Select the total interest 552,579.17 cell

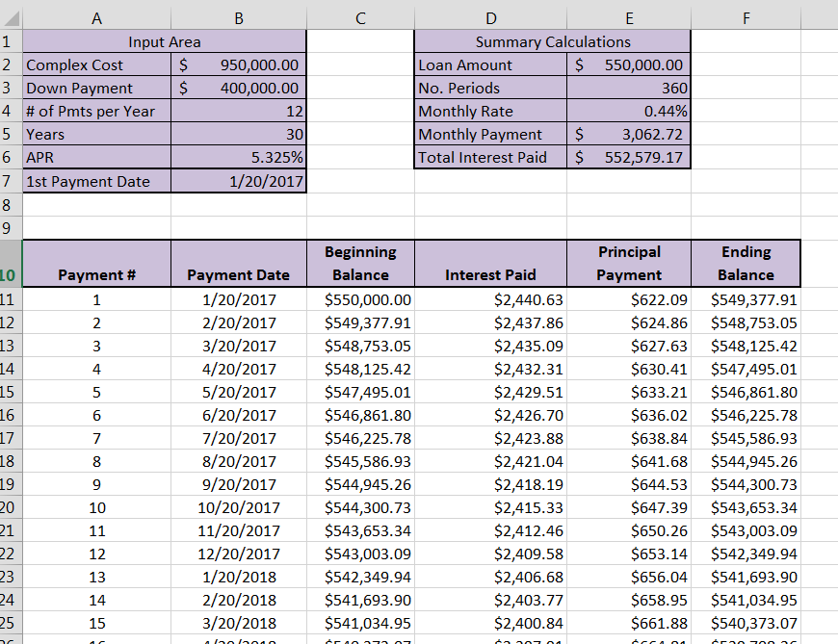pos(629,157)
